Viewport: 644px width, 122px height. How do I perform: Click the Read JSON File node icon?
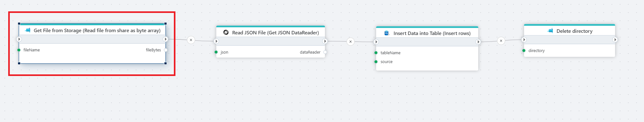tap(226, 32)
